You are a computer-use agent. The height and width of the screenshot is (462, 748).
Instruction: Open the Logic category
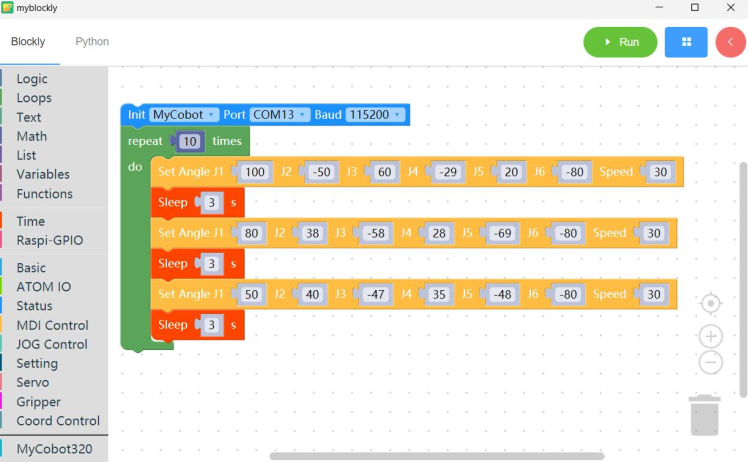[x=32, y=79]
